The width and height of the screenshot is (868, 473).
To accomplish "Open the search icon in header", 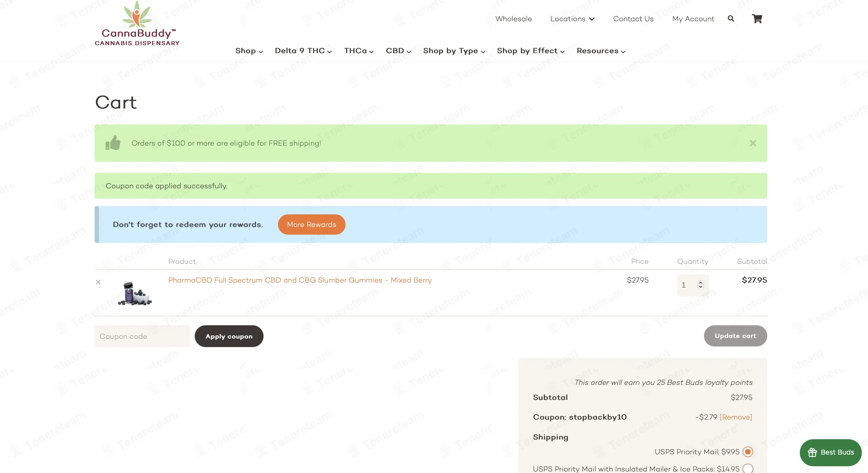I will coord(730,18).
